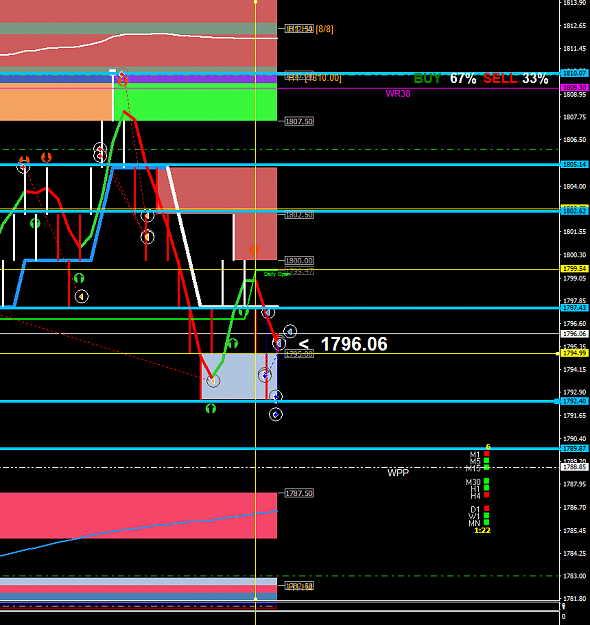
Task: Click the green up arrow below the 1792.40 line
Action: tap(210, 409)
